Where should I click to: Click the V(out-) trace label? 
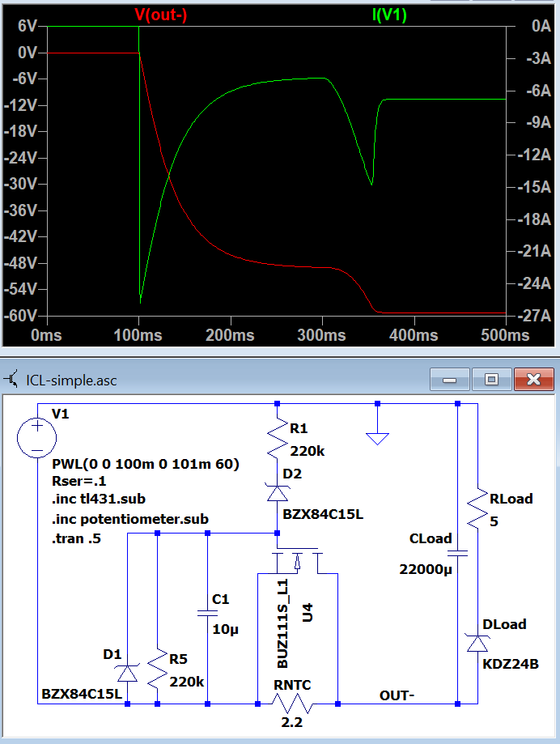[x=161, y=15]
